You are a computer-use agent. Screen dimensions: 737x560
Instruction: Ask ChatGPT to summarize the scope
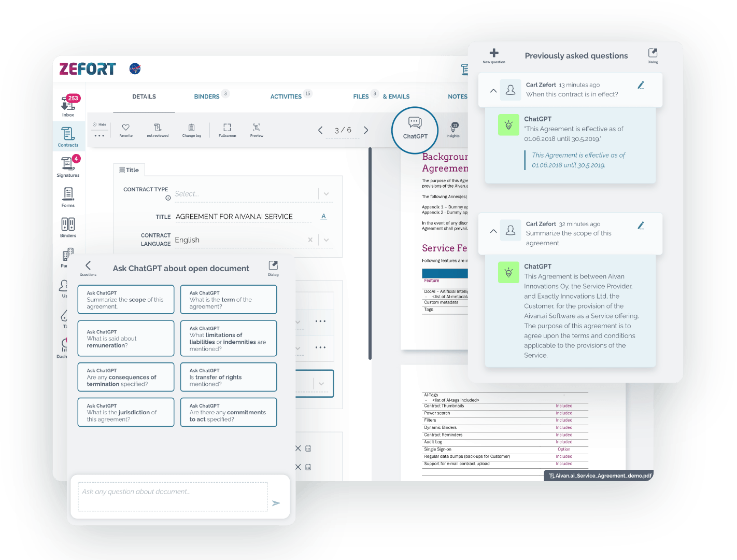click(126, 300)
